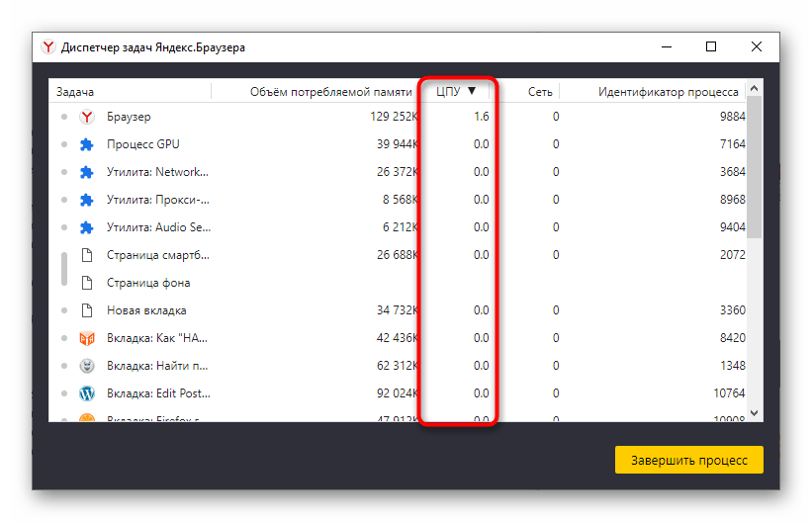Click the Завершить процесс button
This screenshot has height=522, width=812.
(688, 460)
